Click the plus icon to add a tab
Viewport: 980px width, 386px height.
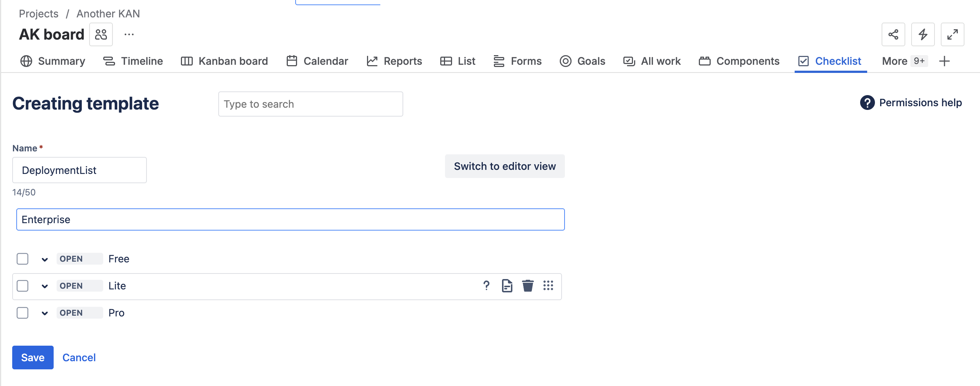[x=944, y=61]
